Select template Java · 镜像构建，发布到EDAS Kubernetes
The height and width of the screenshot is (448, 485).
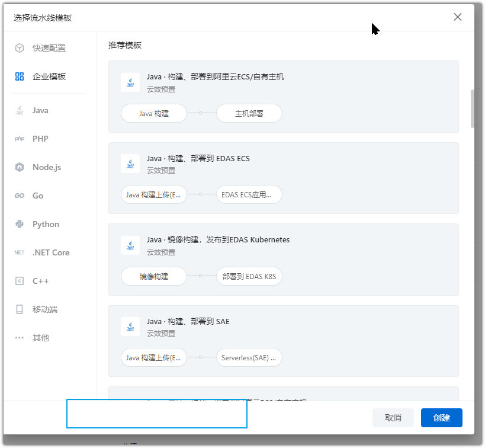[283, 260]
